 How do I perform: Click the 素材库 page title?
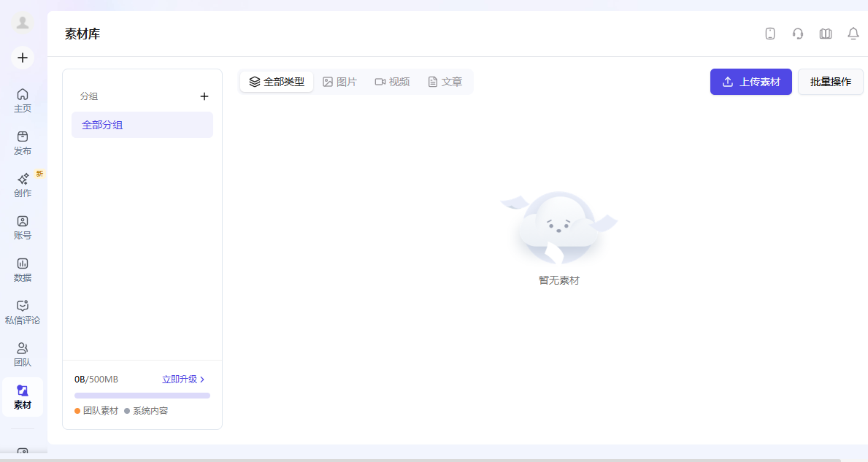[x=82, y=34]
